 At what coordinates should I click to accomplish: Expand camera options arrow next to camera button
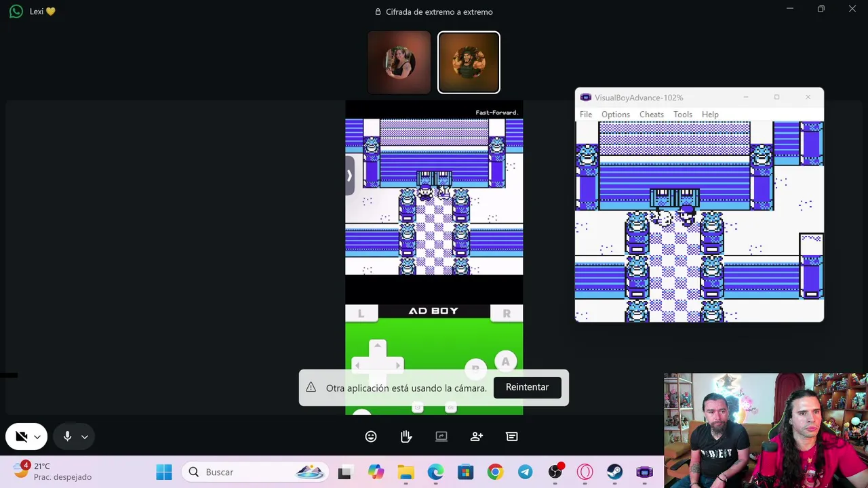37,437
